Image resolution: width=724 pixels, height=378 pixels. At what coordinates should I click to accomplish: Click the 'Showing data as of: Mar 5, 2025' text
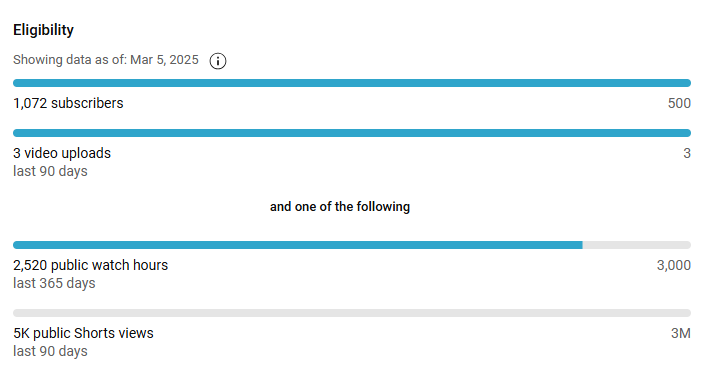click(106, 60)
